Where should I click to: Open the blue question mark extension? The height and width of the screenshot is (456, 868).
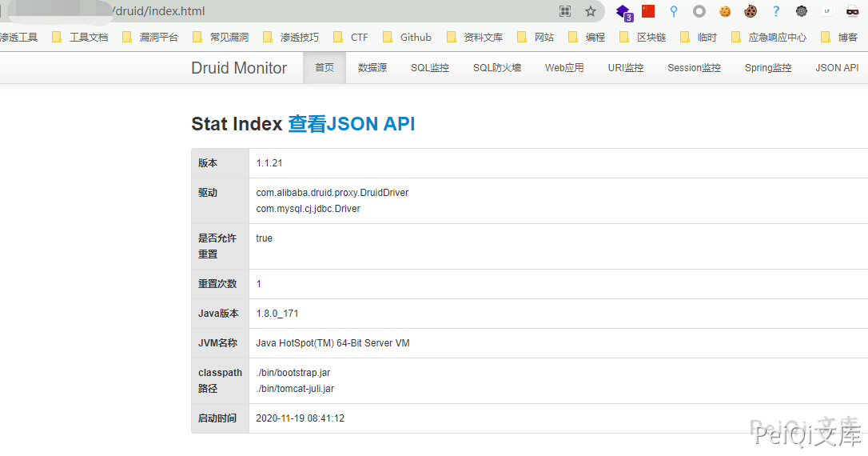[775, 11]
